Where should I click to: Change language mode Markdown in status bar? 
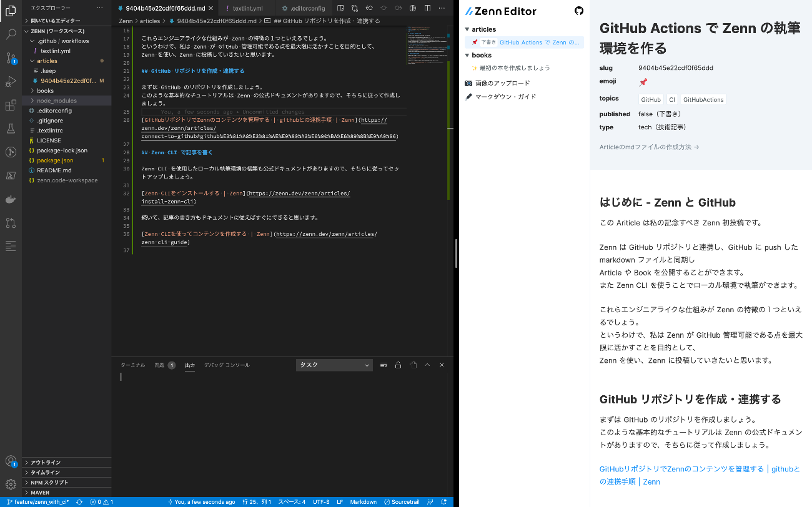tap(363, 502)
